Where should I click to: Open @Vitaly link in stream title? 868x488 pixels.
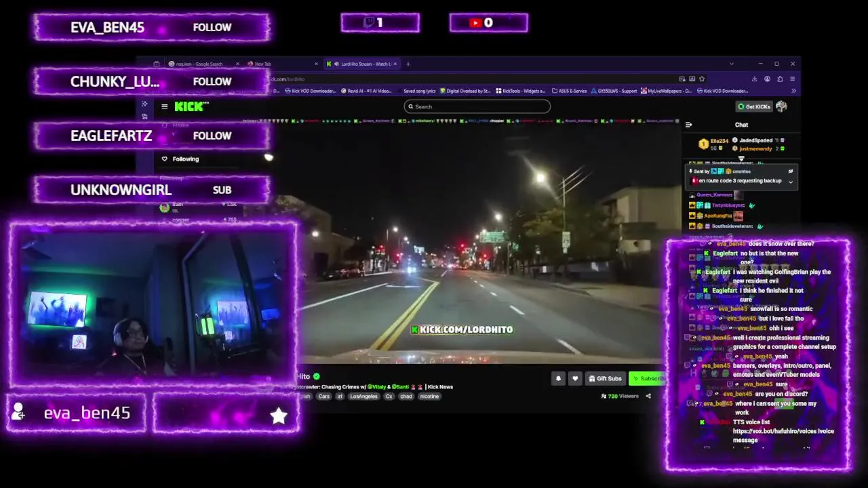[x=376, y=387]
